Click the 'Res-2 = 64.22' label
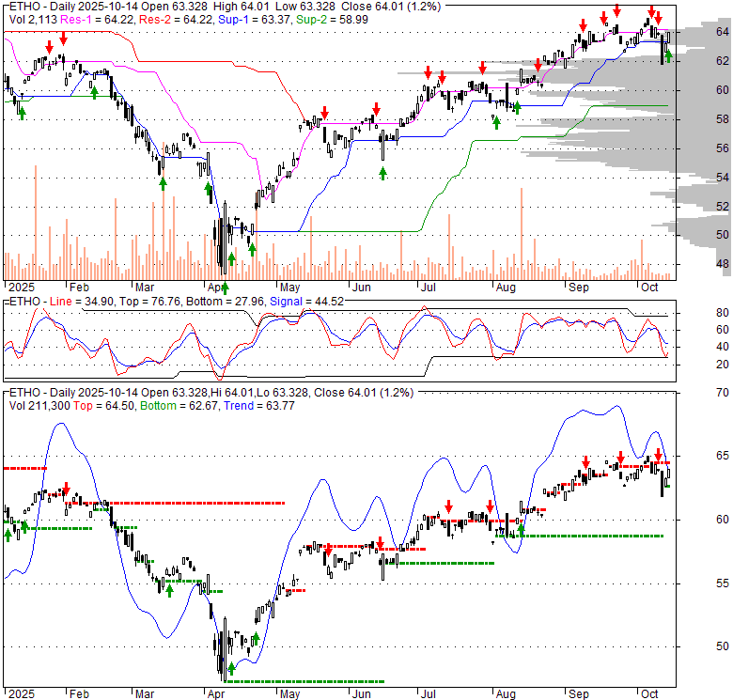733x700 pixels. click(x=177, y=20)
